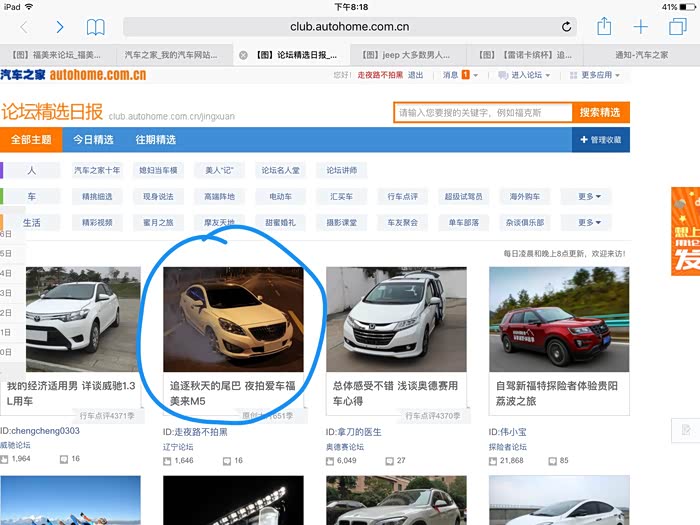The width and height of the screenshot is (700, 525).
Task: Tap Safari back arrow
Action: (x=24, y=27)
